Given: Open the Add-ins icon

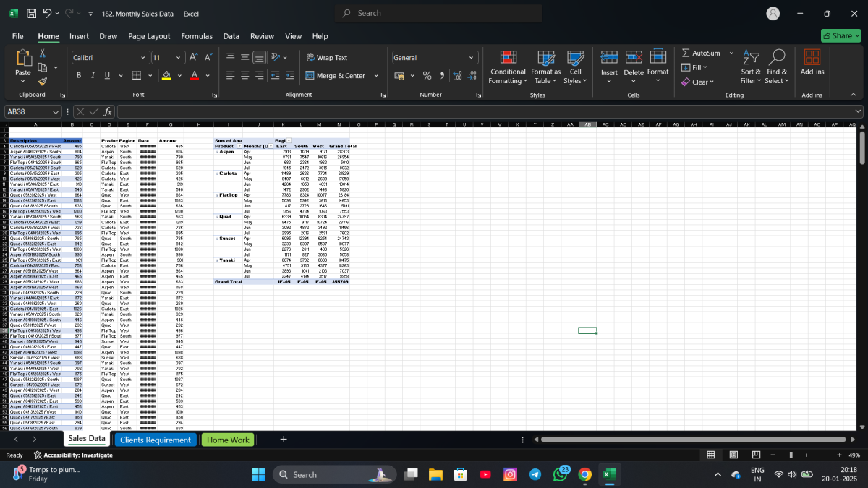Looking at the screenshot, I should tap(812, 57).
